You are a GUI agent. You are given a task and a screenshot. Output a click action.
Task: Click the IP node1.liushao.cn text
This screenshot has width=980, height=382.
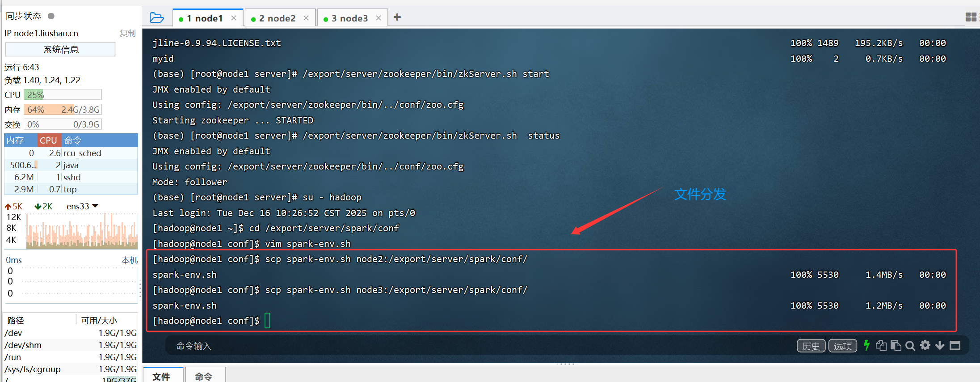click(x=41, y=33)
